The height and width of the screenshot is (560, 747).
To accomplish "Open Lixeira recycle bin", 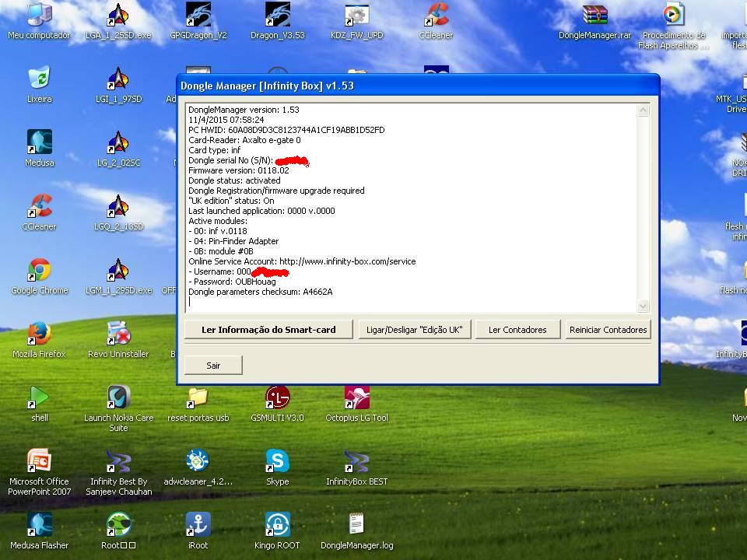I will 40,85.
